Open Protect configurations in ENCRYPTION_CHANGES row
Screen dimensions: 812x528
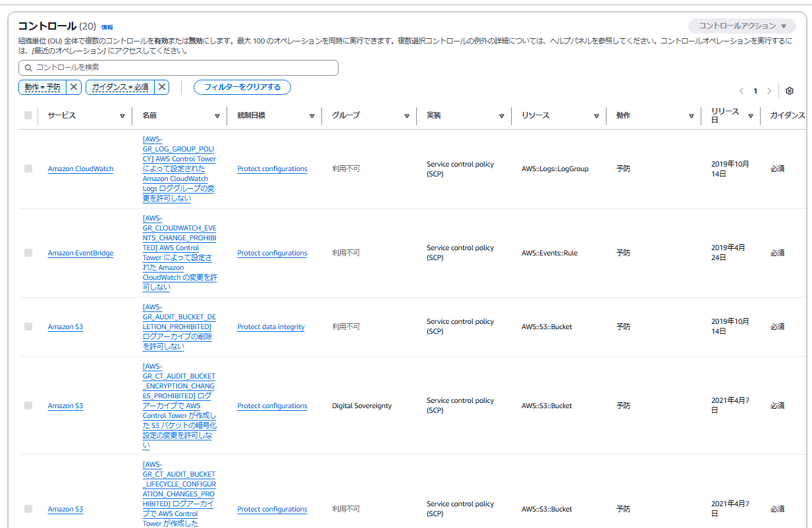pyautogui.click(x=272, y=406)
